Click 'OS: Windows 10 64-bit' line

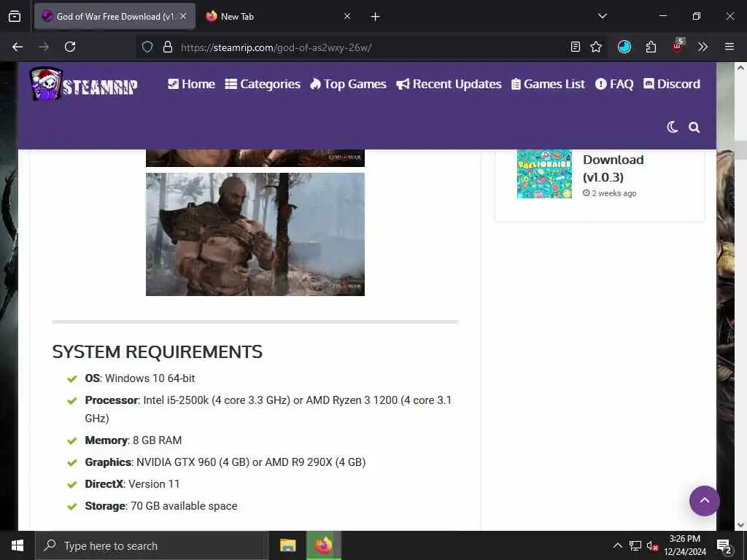139,378
